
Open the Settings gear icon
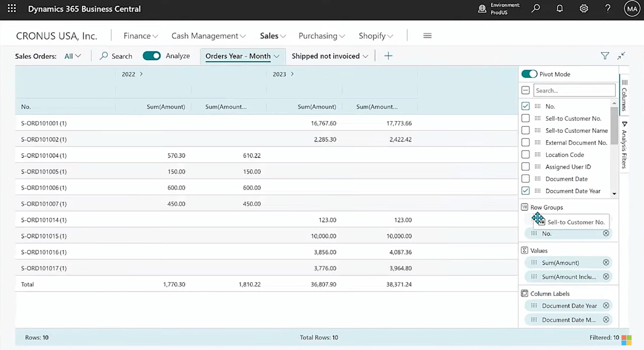click(x=584, y=8)
